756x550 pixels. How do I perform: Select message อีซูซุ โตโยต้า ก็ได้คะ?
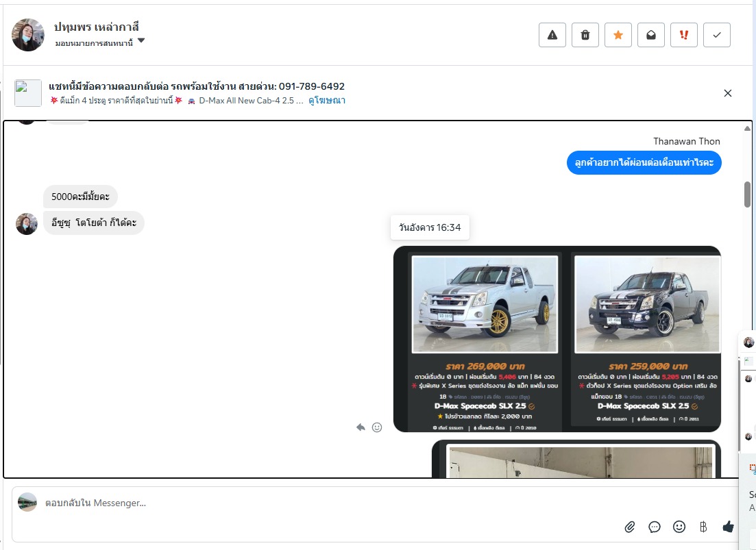94,223
